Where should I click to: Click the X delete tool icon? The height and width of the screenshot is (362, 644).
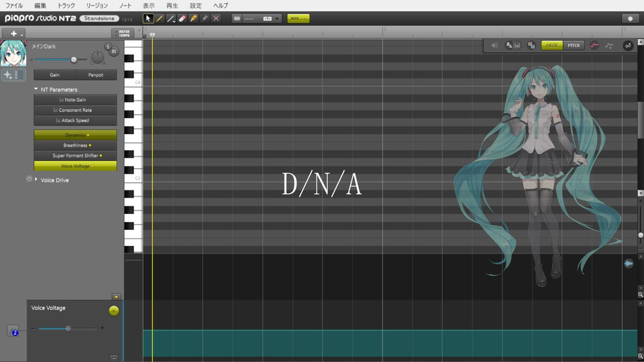point(215,19)
